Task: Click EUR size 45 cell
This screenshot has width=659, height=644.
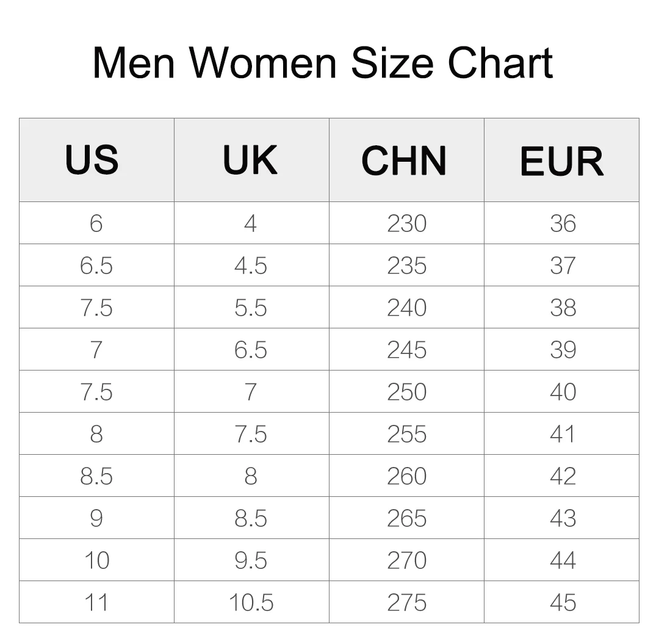Action: (562, 602)
